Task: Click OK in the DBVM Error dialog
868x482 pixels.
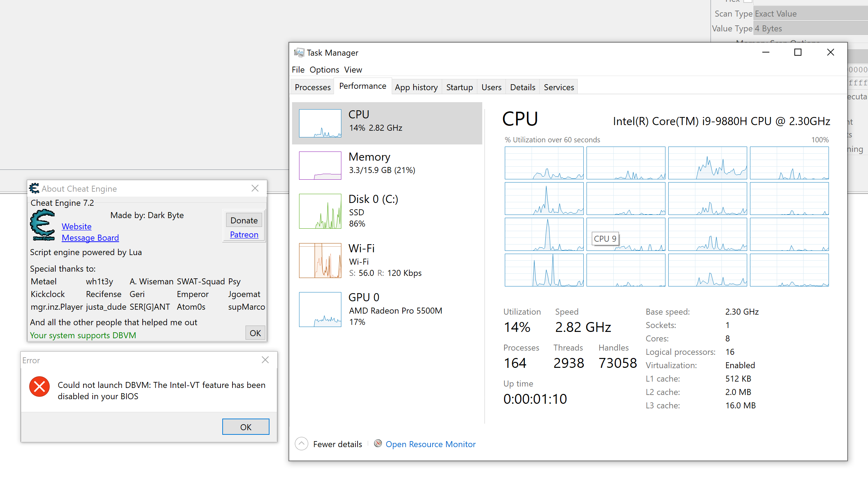Action: point(246,427)
